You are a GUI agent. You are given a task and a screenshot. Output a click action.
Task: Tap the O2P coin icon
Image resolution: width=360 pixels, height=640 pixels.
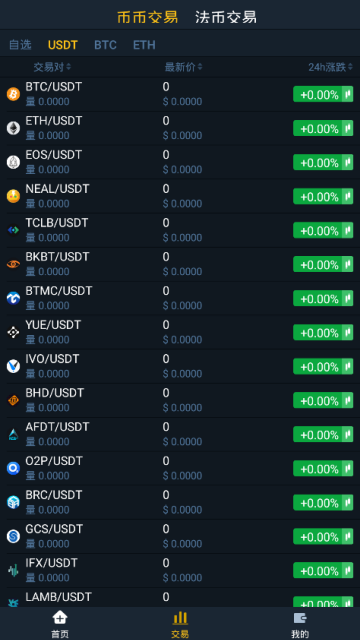pyautogui.click(x=13, y=468)
